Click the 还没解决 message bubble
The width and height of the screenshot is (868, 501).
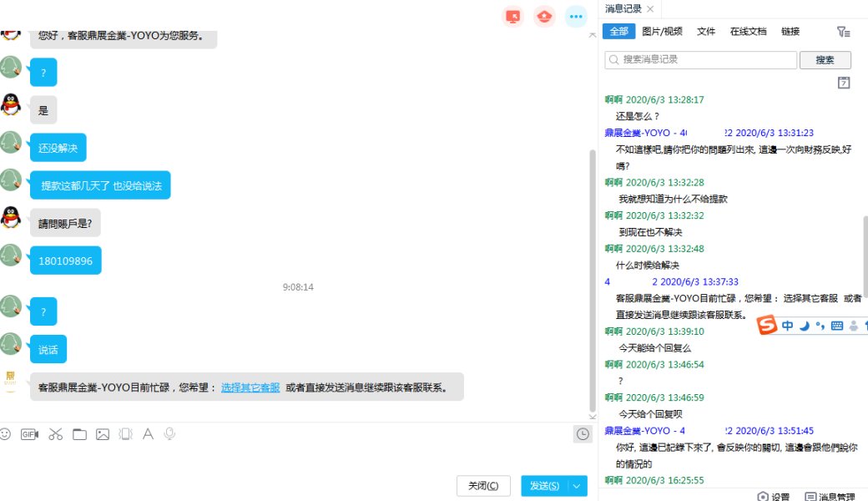tap(58, 148)
